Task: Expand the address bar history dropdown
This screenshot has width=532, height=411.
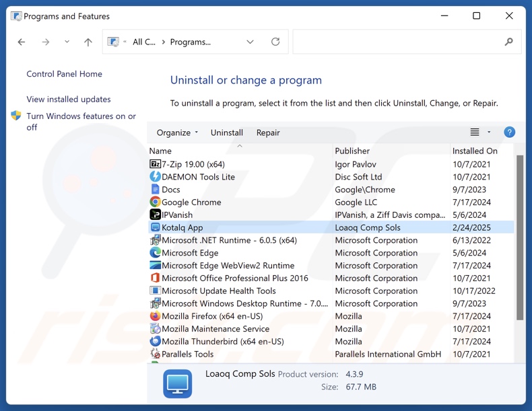Action: click(x=250, y=42)
